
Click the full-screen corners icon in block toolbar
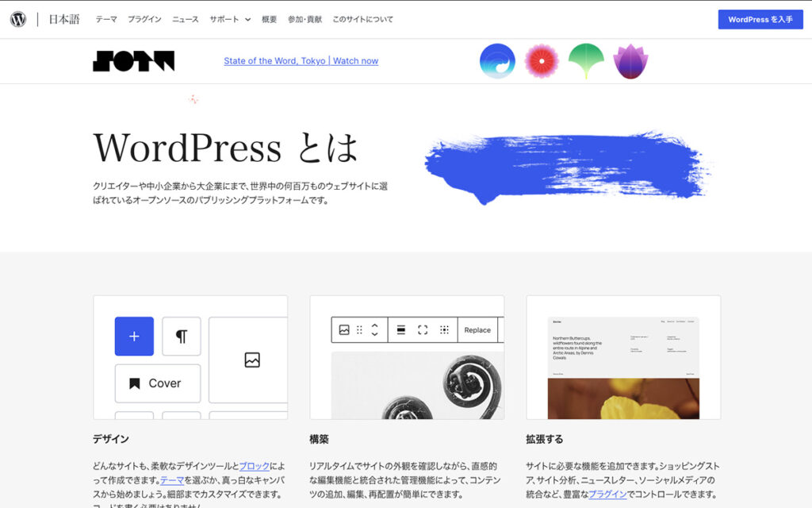coord(423,329)
